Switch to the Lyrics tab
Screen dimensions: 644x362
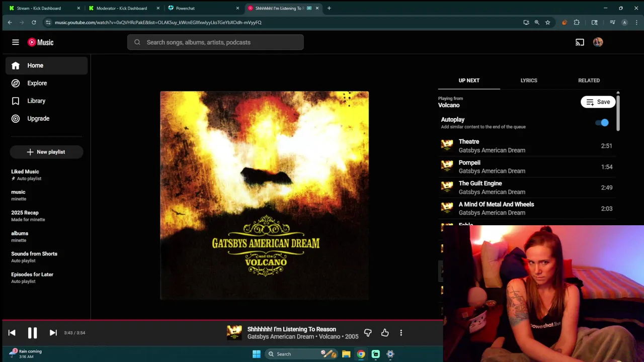pyautogui.click(x=529, y=80)
